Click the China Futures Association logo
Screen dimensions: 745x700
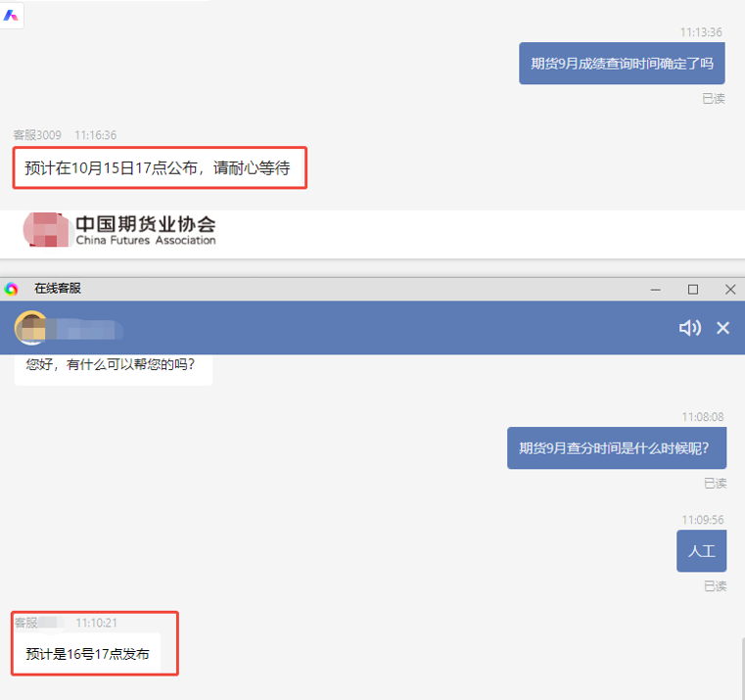pos(119,229)
